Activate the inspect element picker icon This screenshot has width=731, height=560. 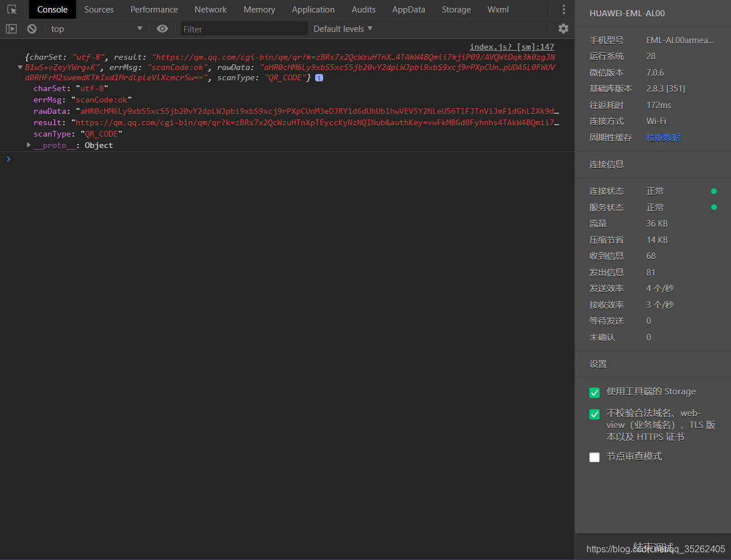point(11,10)
